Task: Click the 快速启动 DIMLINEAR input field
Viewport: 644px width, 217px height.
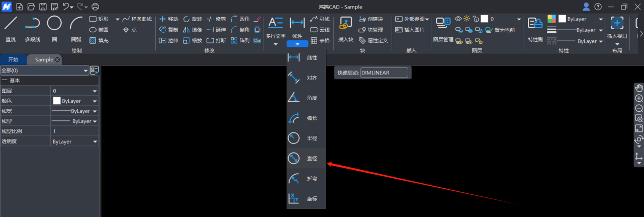Action: (x=385, y=73)
